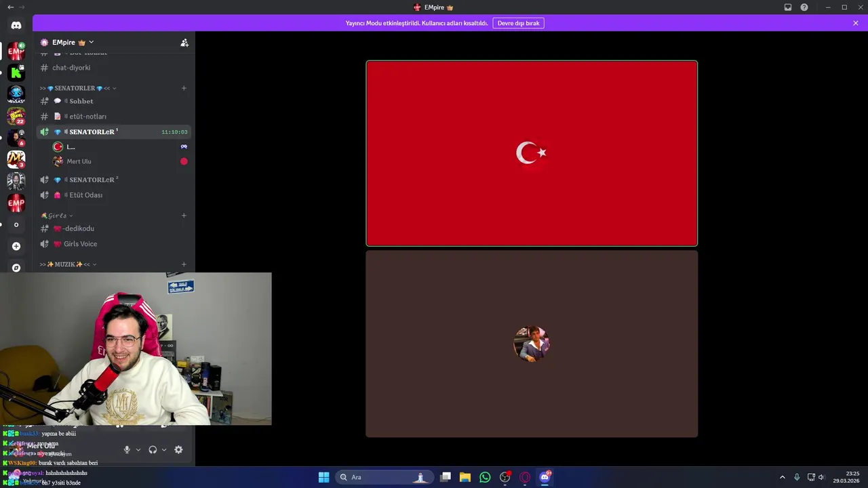Dismiss the Streamer Mode purple banner
This screenshot has height=488, width=868.
pos(856,23)
